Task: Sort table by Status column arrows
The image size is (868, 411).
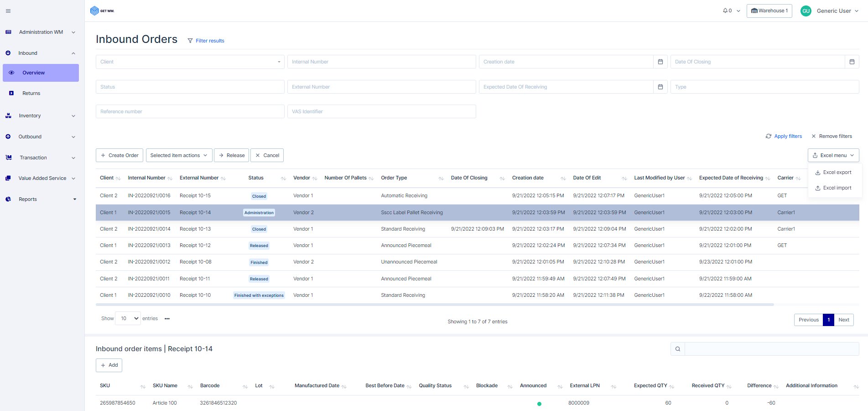Action: point(283,178)
